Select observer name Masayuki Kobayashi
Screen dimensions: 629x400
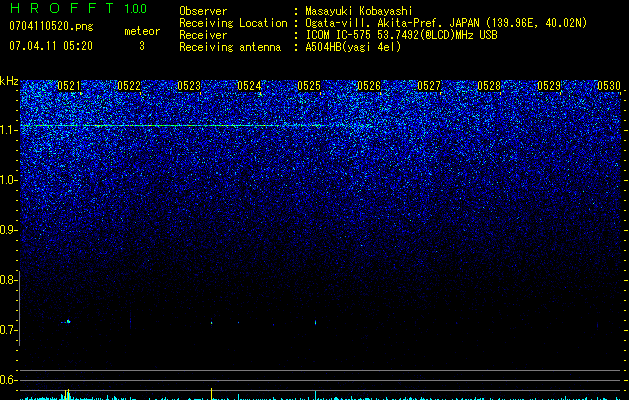click(x=359, y=11)
